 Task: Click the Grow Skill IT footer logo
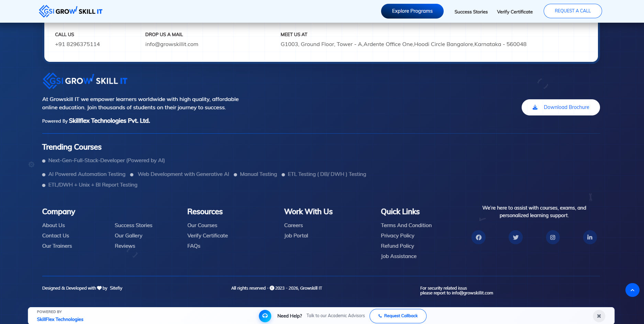(x=85, y=81)
